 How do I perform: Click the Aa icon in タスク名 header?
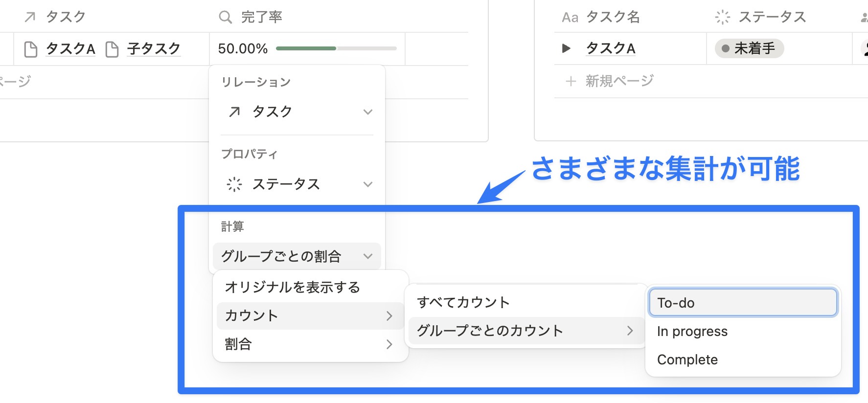point(570,18)
